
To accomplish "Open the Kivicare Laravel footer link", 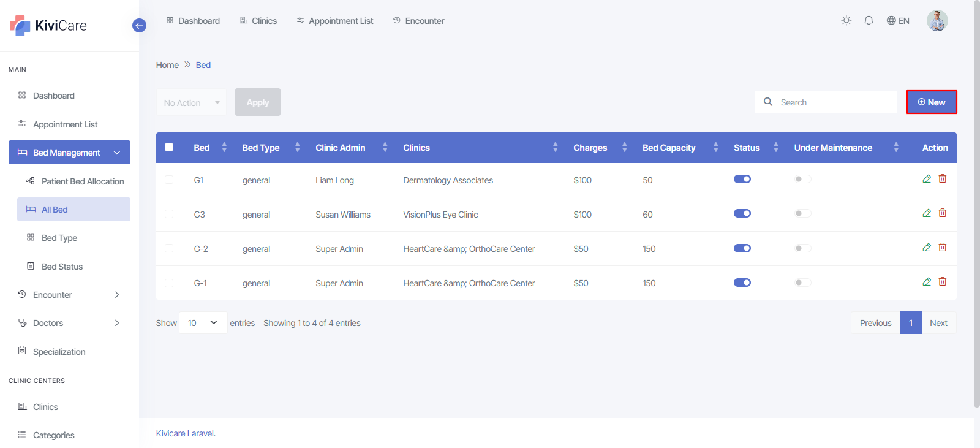I will click(x=185, y=433).
